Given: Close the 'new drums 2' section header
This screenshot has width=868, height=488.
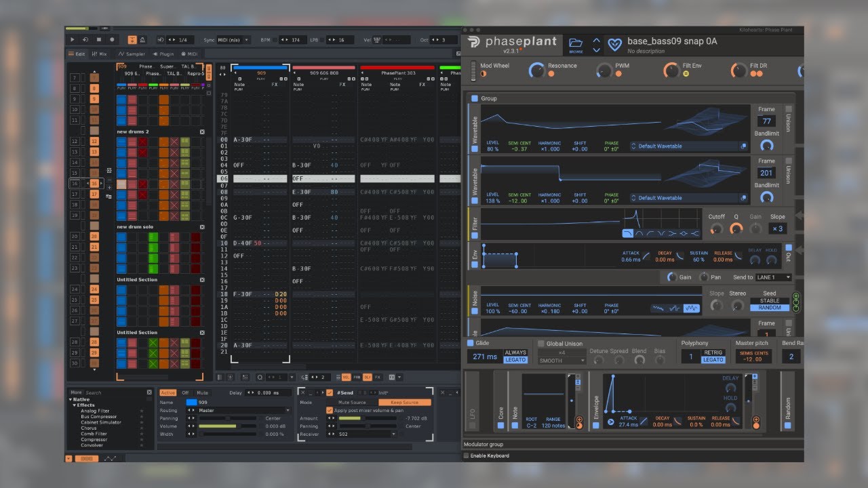Looking at the screenshot, I should [x=202, y=131].
